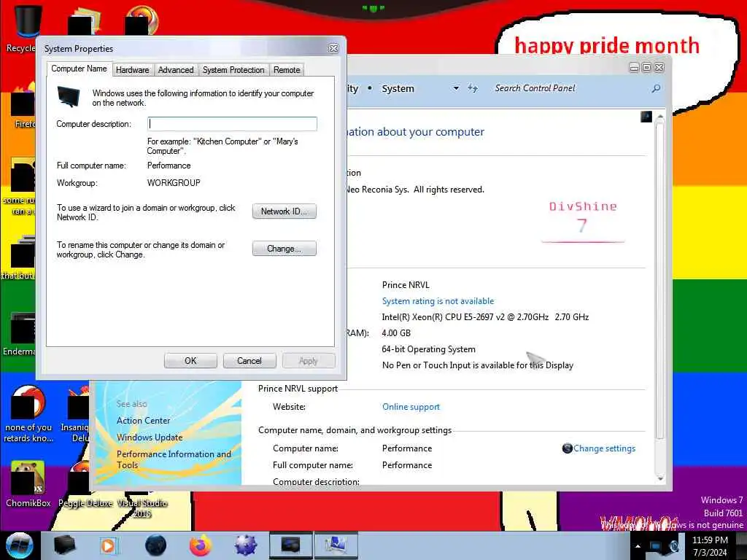747x560 pixels.
Task: Click the System breadcrumb in Control Panel
Action: click(x=398, y=88)
